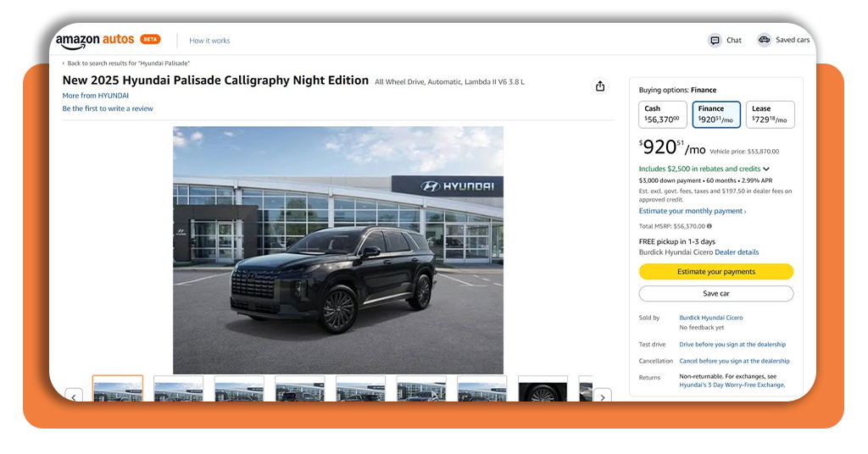This screenshot has width=868, height=454.
Task: Click the info icon next to Total MSRP
Action: click(709, 226)
